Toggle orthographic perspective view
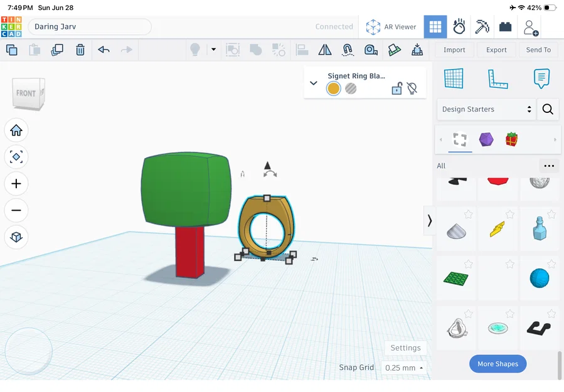564x392 pixels. pos(16,237)
